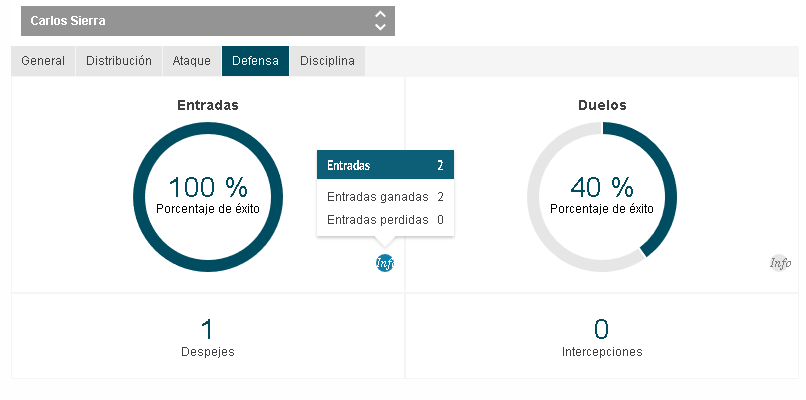The image size is (806, 400).
Task: Switch to the General tab
Action: pos(43,61)
